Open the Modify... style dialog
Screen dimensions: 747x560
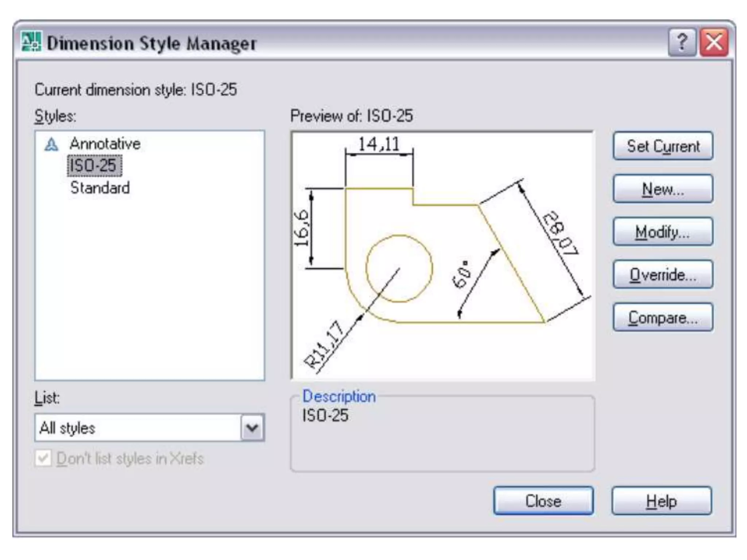click(x=662, y=232)
